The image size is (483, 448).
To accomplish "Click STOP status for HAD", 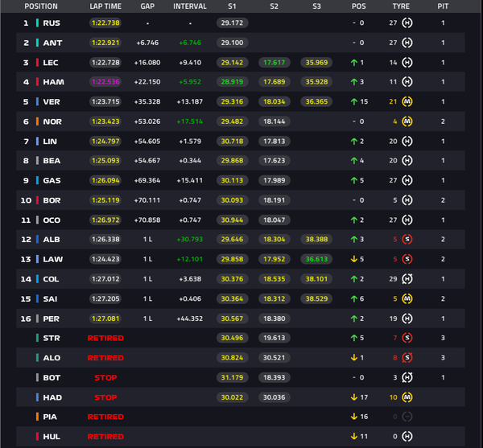I will coord(105,397).
